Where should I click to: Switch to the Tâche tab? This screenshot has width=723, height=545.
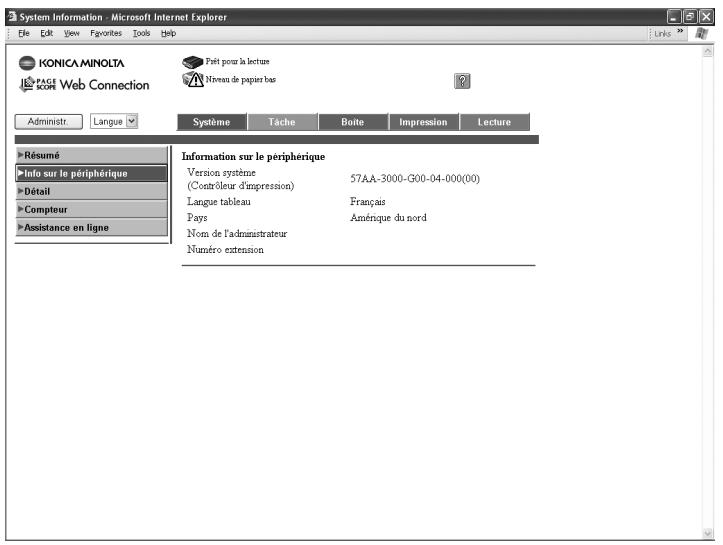click(x=282, y=122)
